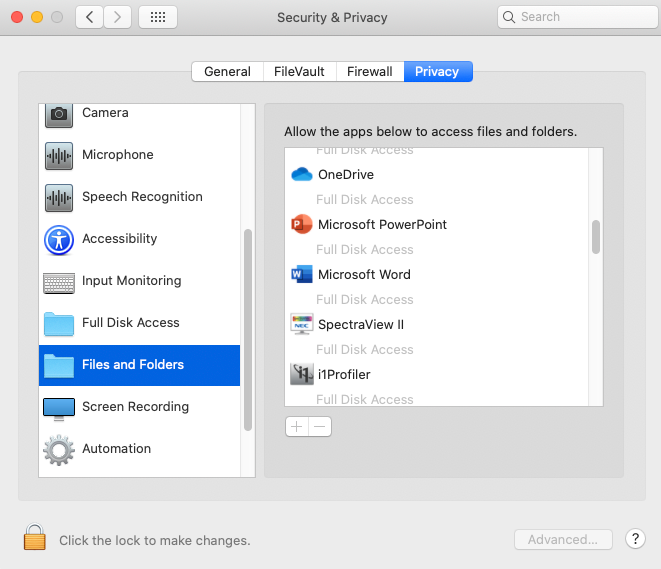Screen dimensions: 661x569
Task: Go back with the left chevron
Action: [89, 17]
